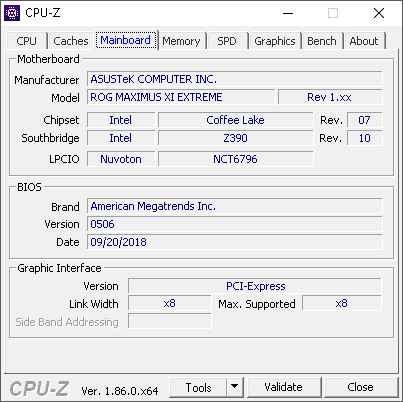The height and width of the screenshot is (402, 403).
Task: Click the Manufacturer field ASUSTeK COMPUTER INC.
Action: tap(235, 79)
